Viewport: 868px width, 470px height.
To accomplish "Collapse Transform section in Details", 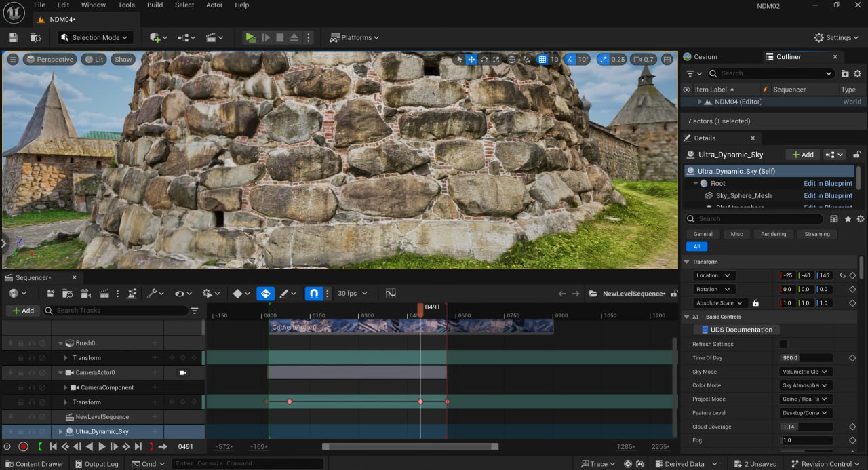I will (686, 262).
